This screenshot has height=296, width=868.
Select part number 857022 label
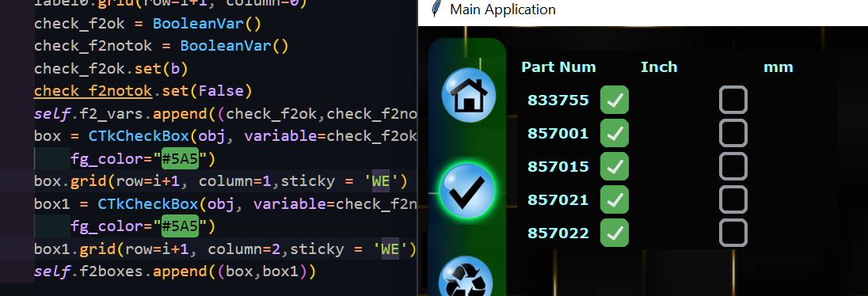coord(558,233)
